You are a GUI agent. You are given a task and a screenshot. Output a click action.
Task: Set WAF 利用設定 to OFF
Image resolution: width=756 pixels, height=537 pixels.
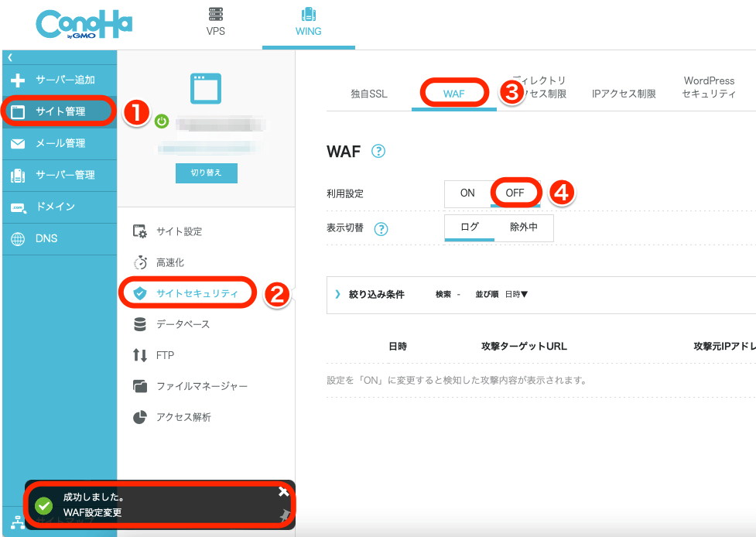point(515,193)
